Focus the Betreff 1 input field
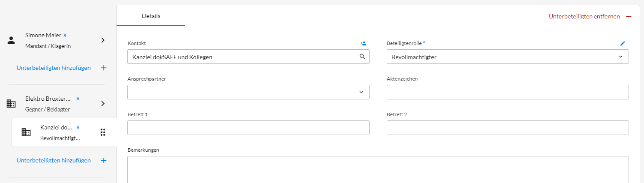This screenshot has height=183, width=644. pyautogui.click(x=248, y=128)
